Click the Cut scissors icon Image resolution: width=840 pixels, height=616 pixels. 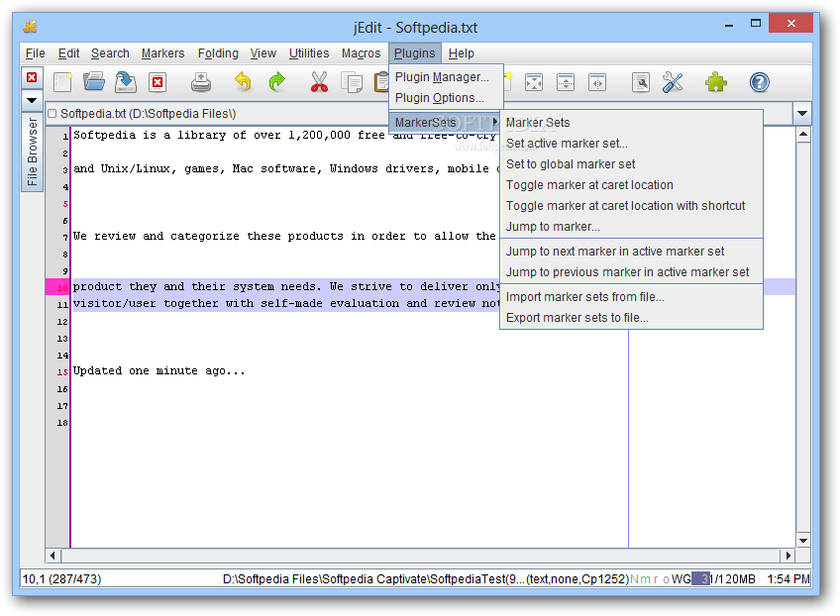pos(319,82)
